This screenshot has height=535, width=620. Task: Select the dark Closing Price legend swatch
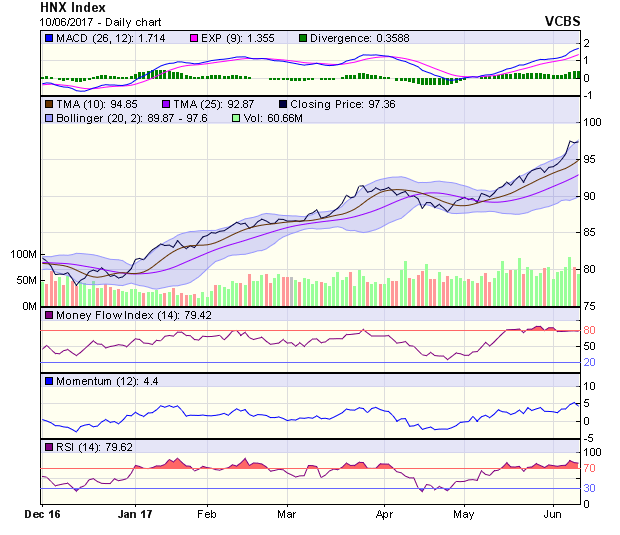(x=283, y=103)
